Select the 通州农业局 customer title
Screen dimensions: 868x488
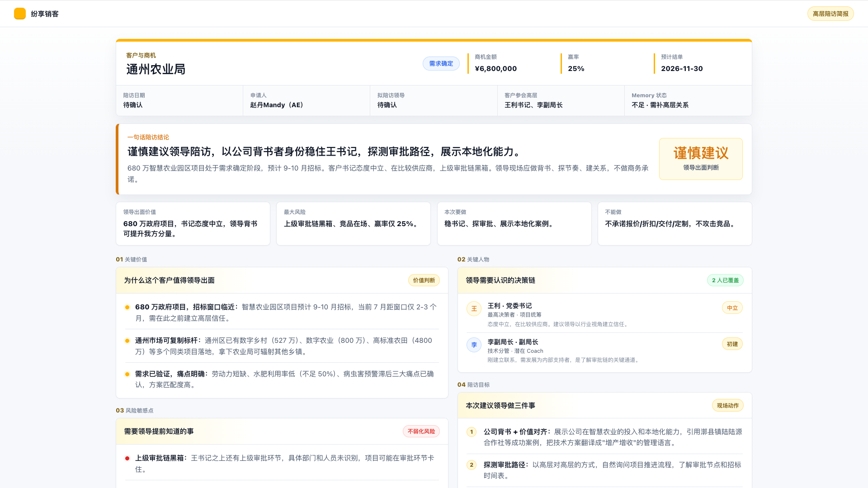pos(156,69)
